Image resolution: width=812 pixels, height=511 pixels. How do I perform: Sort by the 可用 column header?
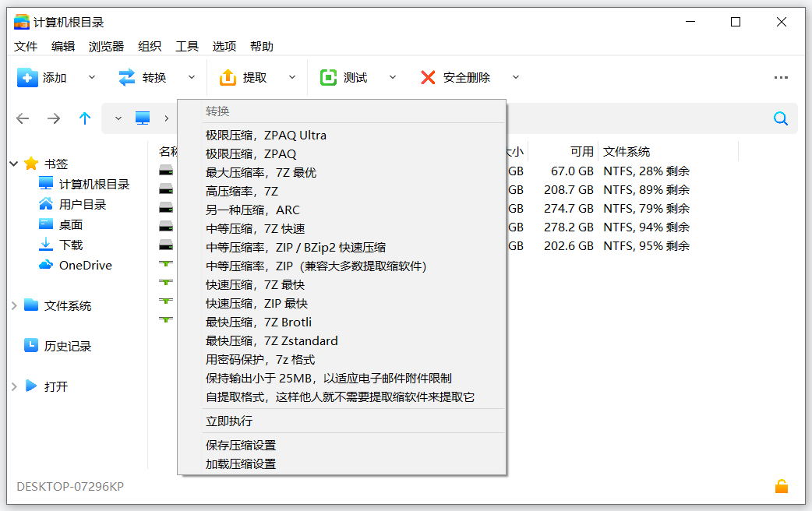581,151
